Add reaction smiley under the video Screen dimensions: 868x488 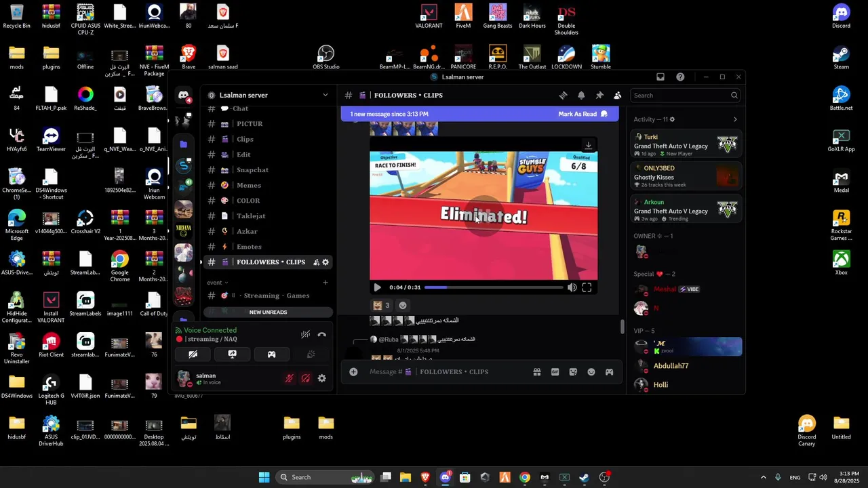403,305
